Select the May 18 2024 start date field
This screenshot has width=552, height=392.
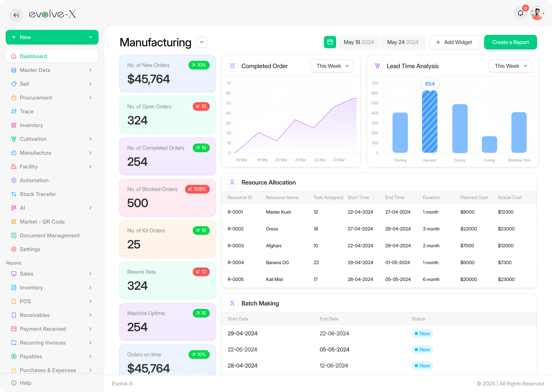point(359,42)
